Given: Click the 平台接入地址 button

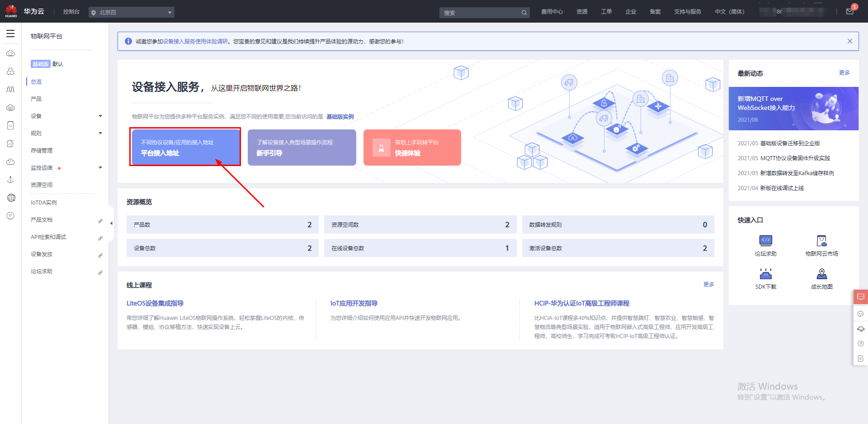Looking at the screenshot, I should 185,148.
